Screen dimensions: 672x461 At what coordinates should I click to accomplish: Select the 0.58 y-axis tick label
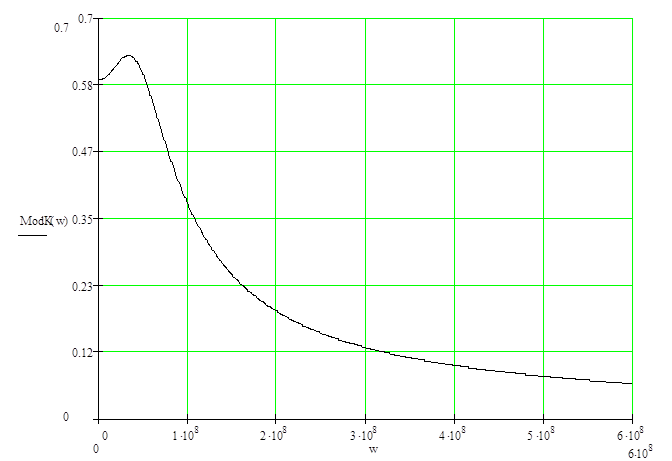(66, 85)
